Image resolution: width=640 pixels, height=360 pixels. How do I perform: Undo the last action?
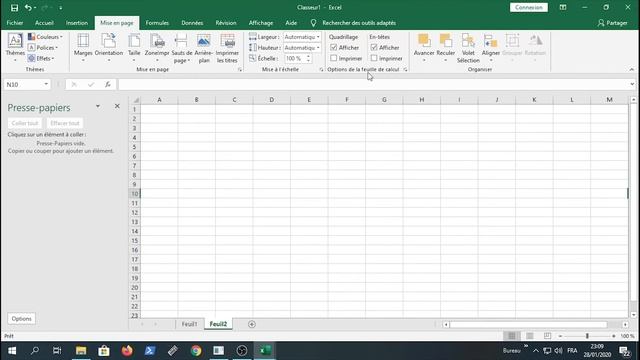28,7
